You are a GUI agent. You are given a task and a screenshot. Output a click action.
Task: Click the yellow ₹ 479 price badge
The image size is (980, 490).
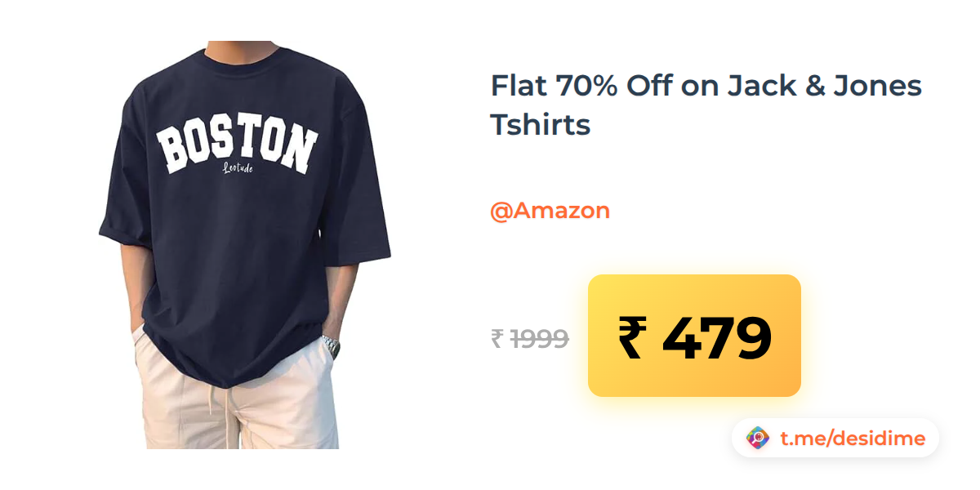694,336
